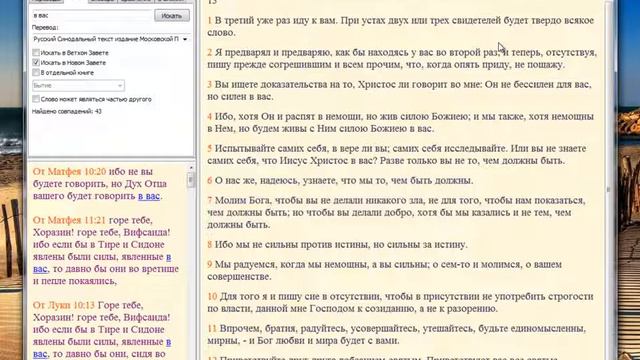640x360 pixels.
Task: Select verse number 9 in chapter text
Action: coord(209,264)
